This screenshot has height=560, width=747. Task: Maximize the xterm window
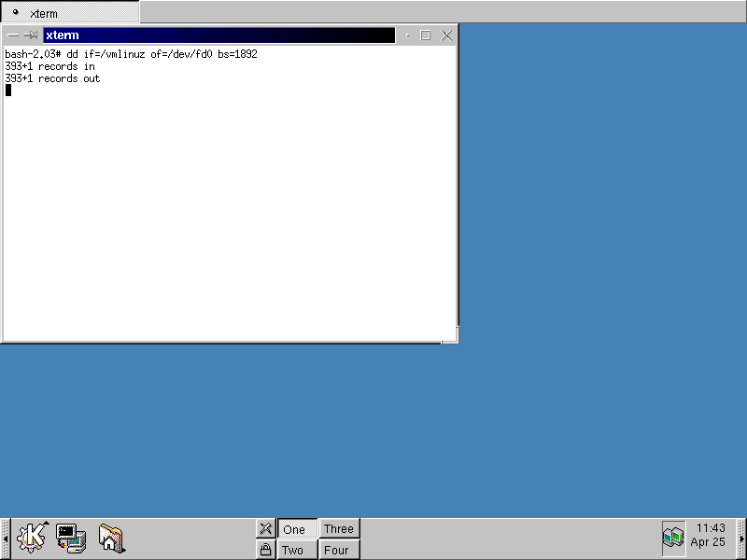pos(426,35)
